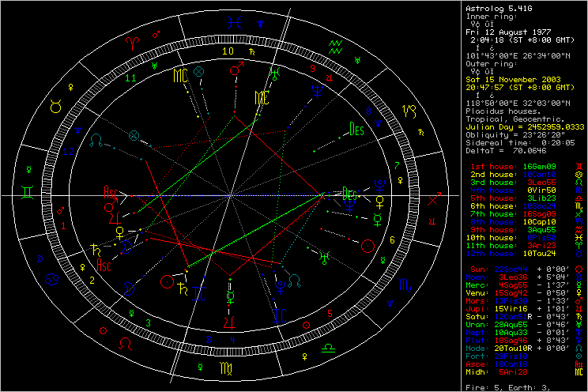Click the green Des descendant label
The image size is (588, 392).
point(356,130)
